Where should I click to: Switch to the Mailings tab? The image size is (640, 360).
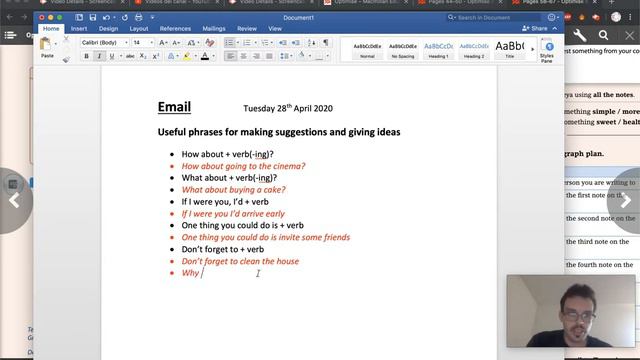pos(214,29)
